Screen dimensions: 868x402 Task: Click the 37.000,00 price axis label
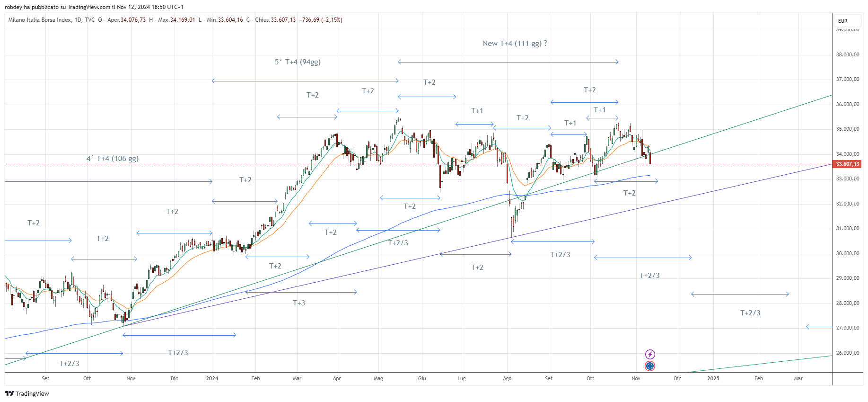(x=848, y=79)
